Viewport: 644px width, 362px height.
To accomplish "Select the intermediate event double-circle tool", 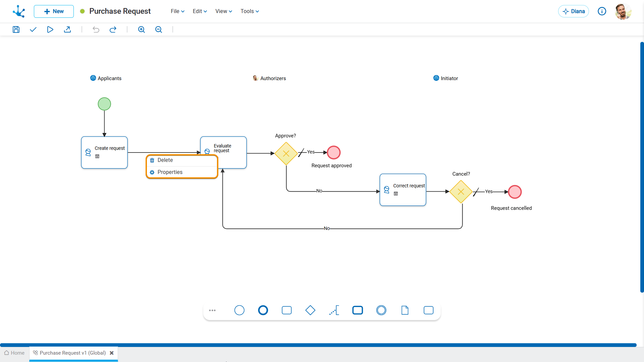I will pos(381,310).
